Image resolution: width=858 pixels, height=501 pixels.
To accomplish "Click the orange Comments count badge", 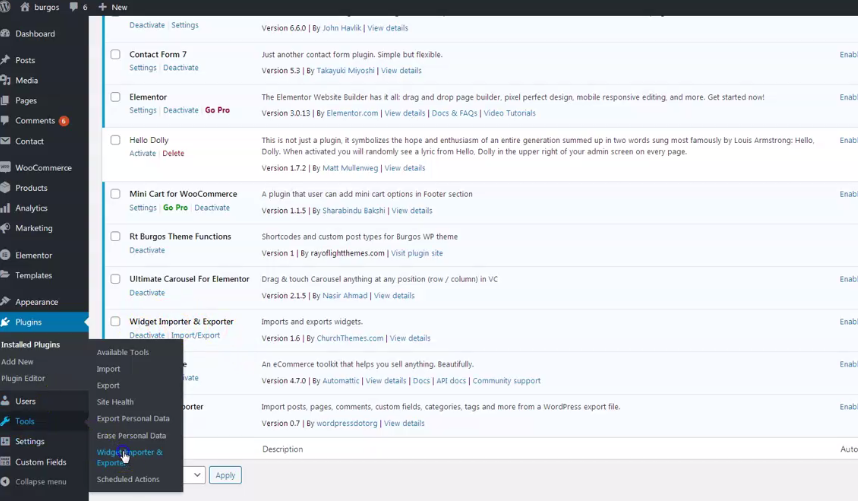I will click(x=64, y=121).
